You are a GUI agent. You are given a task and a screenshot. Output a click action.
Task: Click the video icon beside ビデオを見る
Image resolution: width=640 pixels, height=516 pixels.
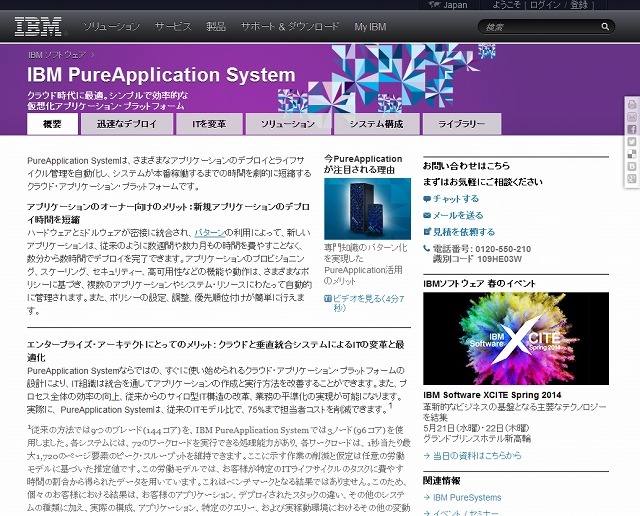pyautogui.click(x=327, y=299)
